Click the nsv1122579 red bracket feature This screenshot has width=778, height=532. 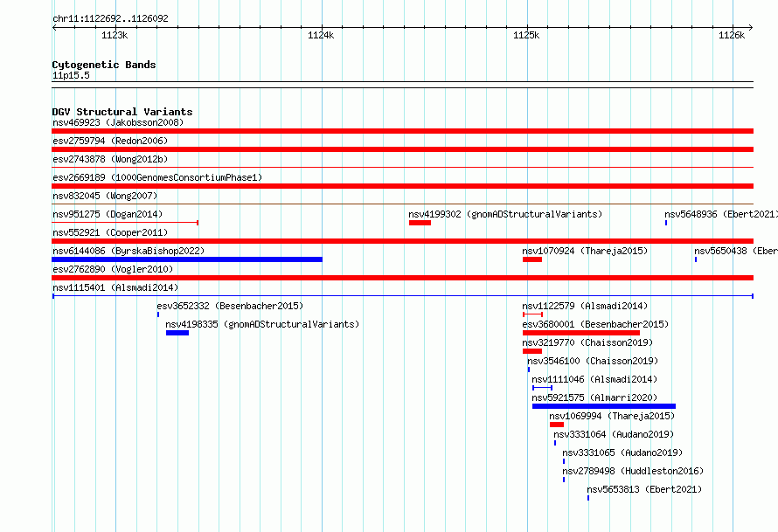pyautogui.click(x=533, y=314)
